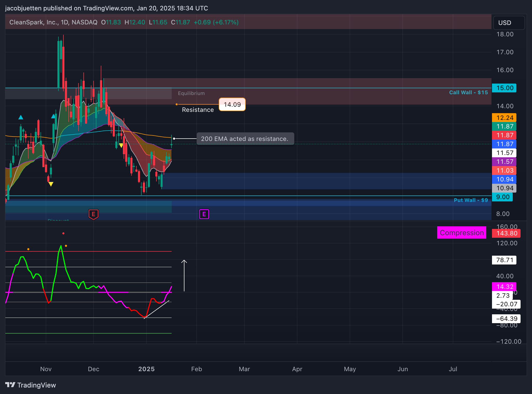
Task: Click the 10.94 blue price tag
Action: coord(504,179)
